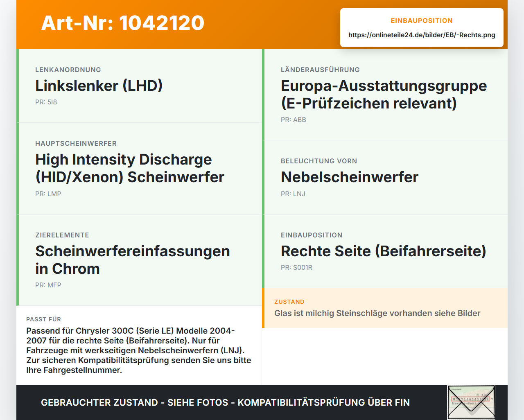524x420 pixels.
Task: Select the Art-Nr: 1042120 heading
Action: tap(123, 23)
